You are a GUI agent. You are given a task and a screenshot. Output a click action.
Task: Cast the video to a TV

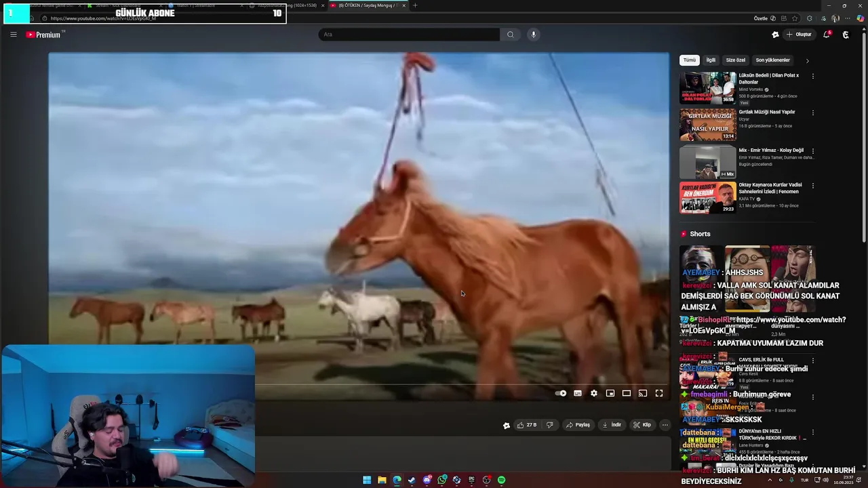tap(643, 393)
